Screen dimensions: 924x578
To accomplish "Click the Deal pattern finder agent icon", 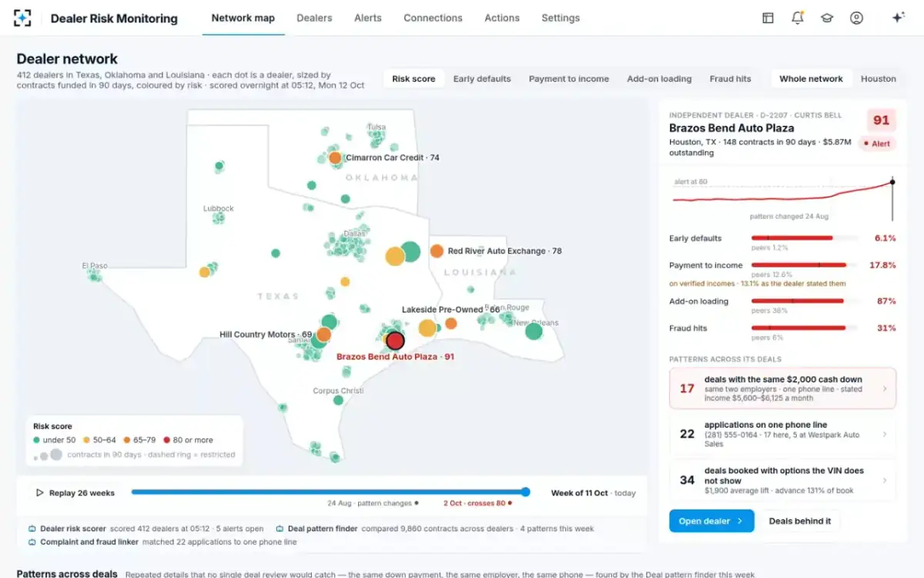I will click(x=280, y=529).
